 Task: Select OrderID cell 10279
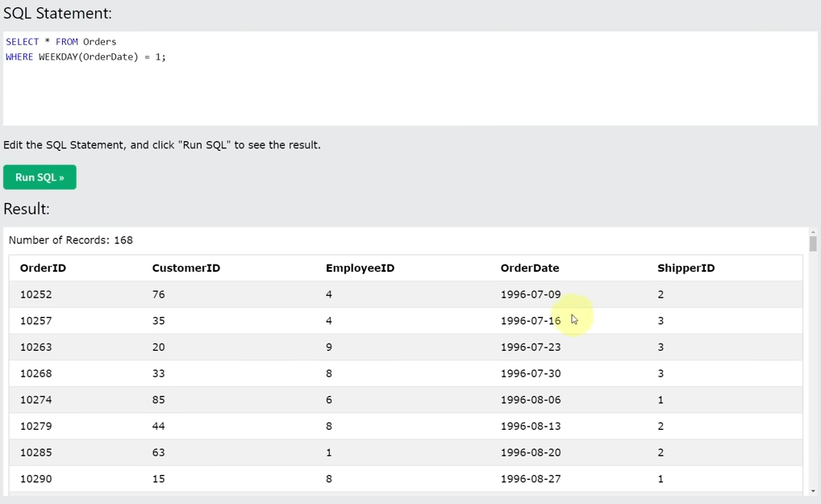(x=36, y=426)
